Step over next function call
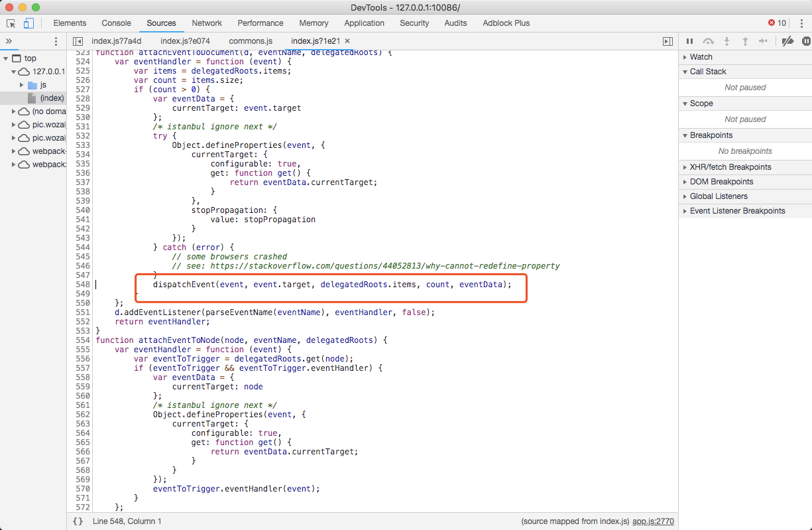 point(708,41)
